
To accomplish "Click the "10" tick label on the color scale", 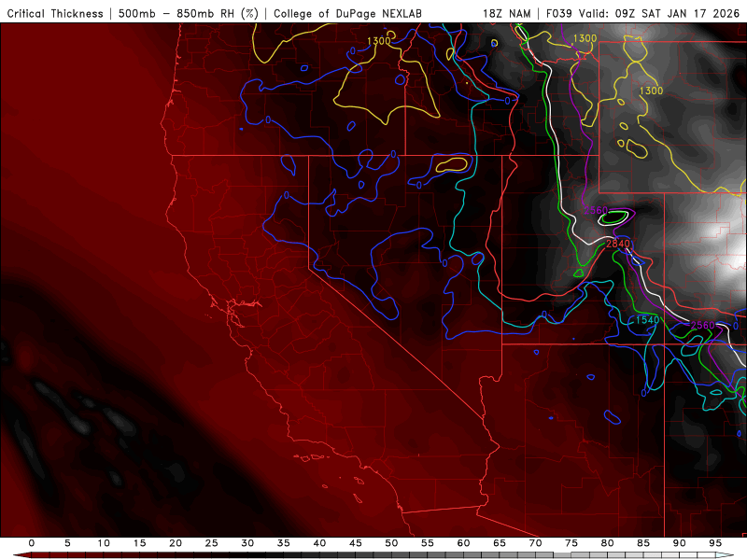I will [104, 543].
